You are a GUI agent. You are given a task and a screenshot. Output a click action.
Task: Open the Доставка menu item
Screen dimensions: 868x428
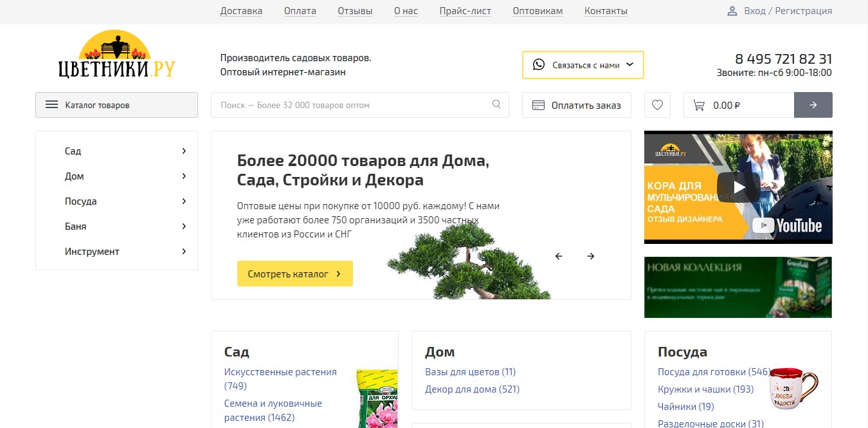241,11
